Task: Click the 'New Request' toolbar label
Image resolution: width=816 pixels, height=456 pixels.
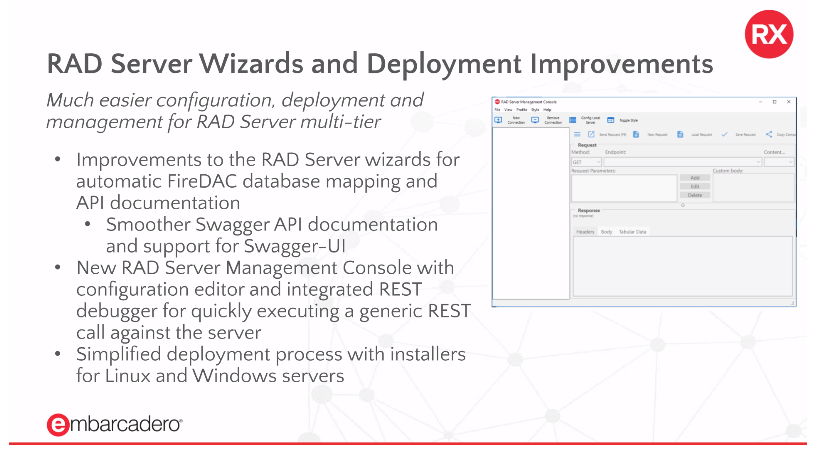Action: point(657,135)
